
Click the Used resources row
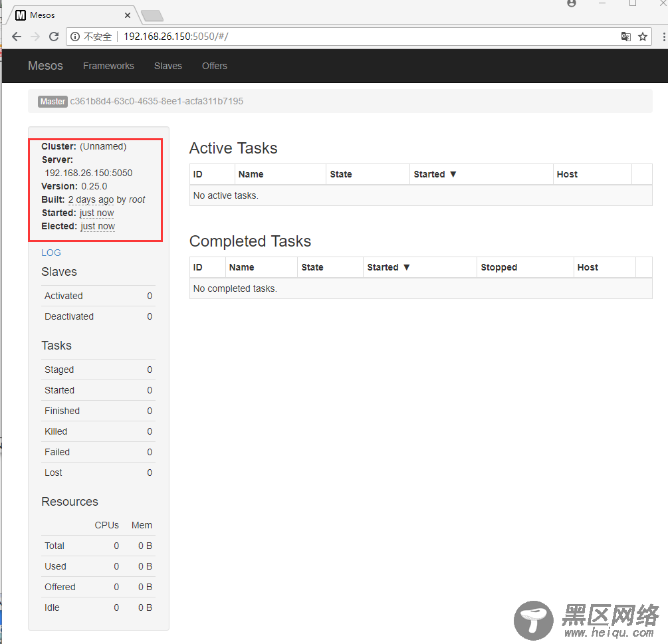(98, 566)
